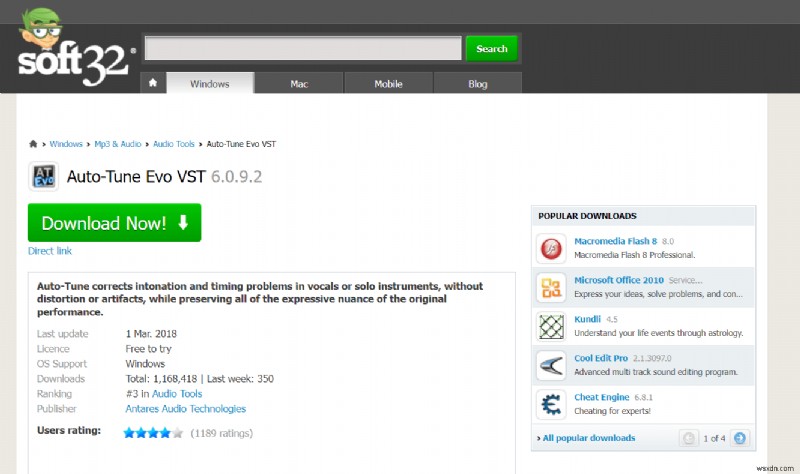Open the Cheat Engine icon
Image resolution: width=800 pixels, height=474 pixels.
click(551, 405)
